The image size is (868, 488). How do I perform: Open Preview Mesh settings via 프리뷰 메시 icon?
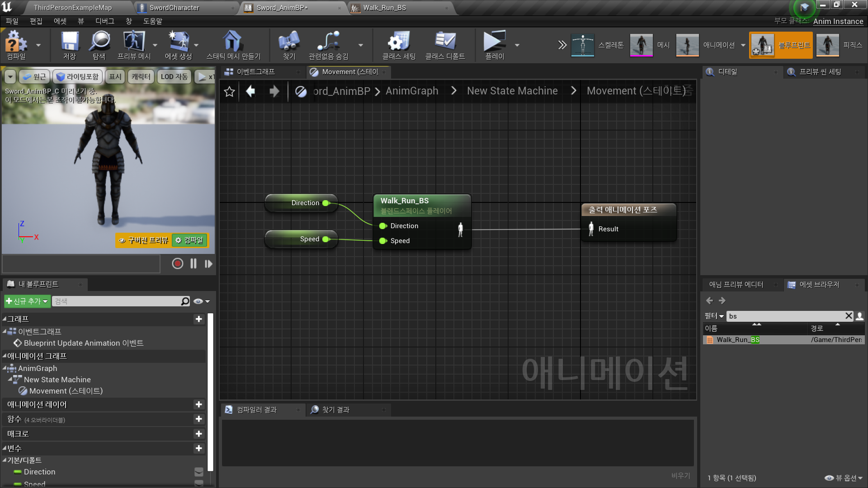pyautogui.click(x=133, y=45)
